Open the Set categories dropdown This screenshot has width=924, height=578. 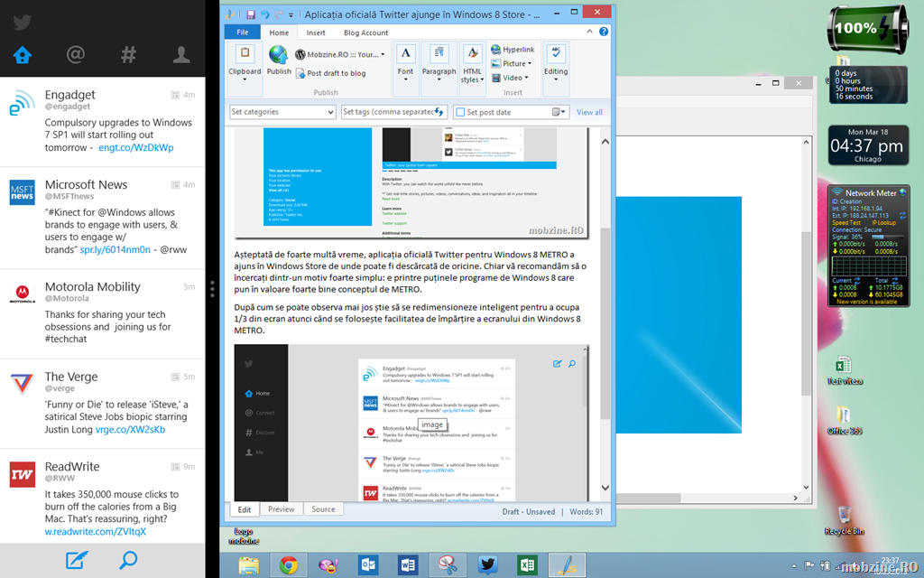tap(282, 111)
